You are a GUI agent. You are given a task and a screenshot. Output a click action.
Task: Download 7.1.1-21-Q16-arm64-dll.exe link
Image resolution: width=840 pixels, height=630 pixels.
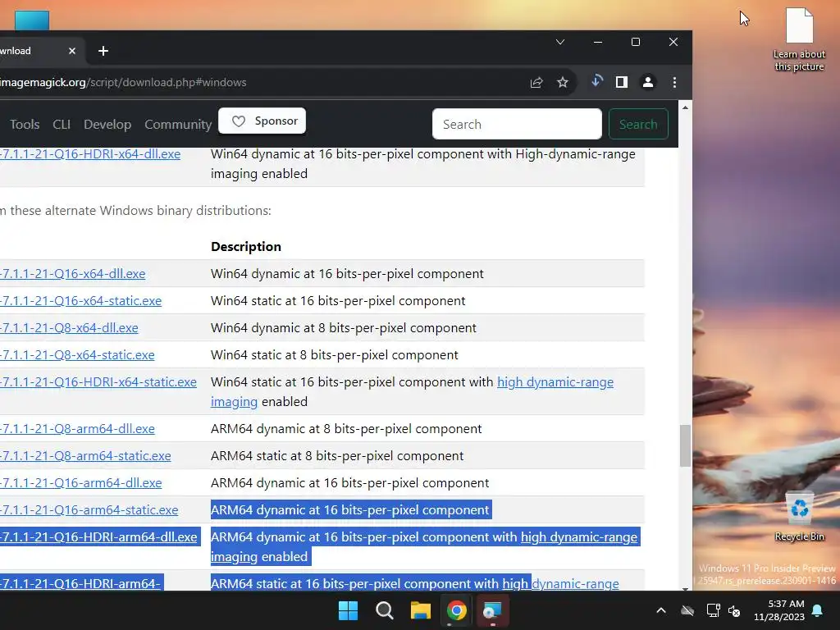(80, 483)
